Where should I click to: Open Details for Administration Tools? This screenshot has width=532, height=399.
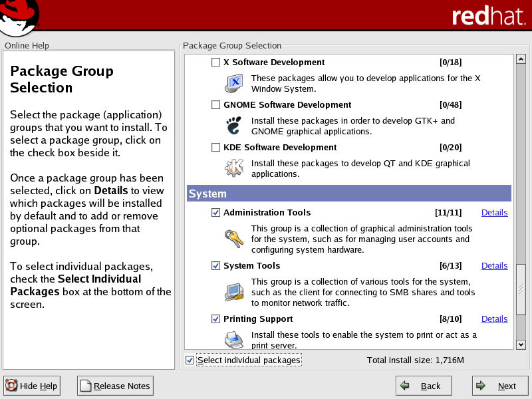(x=494, y=212)
